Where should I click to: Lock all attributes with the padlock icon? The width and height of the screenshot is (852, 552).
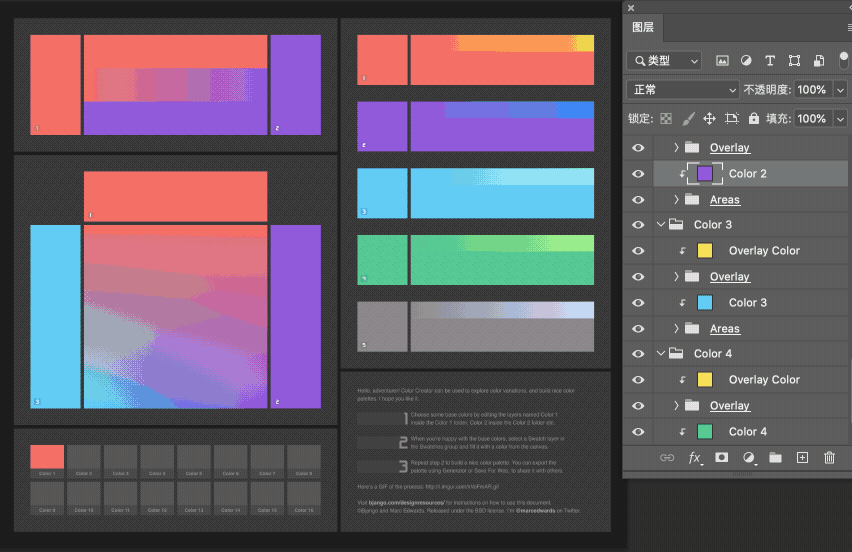point(755,119)
